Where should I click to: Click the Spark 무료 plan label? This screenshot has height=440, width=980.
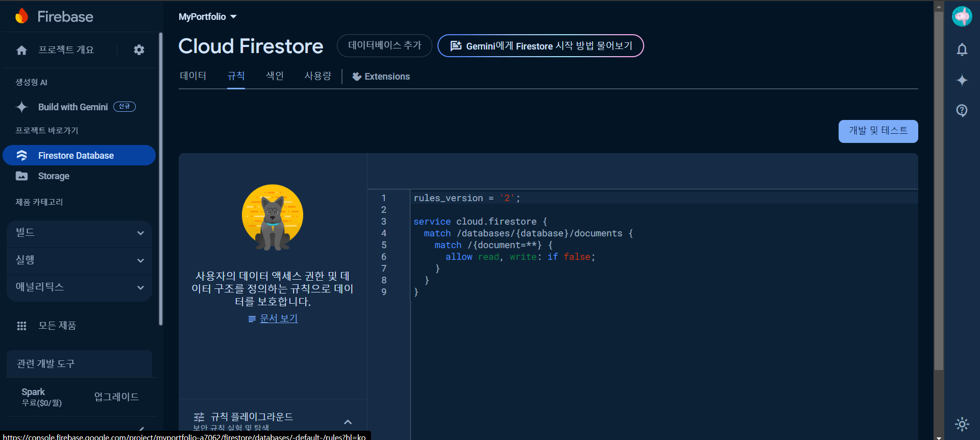[41, 397]
